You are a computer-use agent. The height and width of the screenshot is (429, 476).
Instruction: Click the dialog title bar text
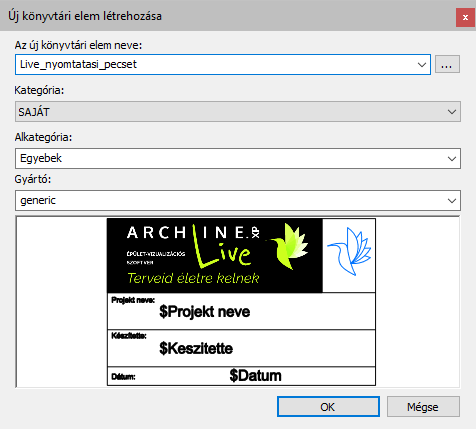coord(85,16)
